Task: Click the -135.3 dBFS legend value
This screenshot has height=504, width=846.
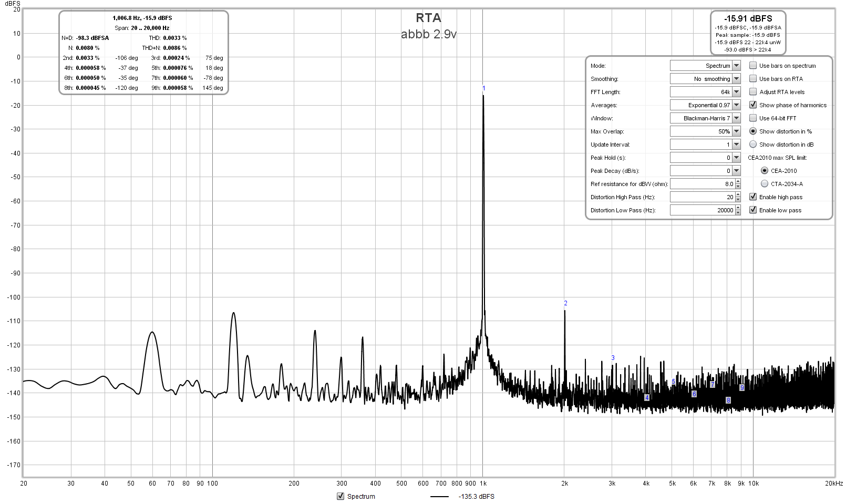Action: click(477, 497)
